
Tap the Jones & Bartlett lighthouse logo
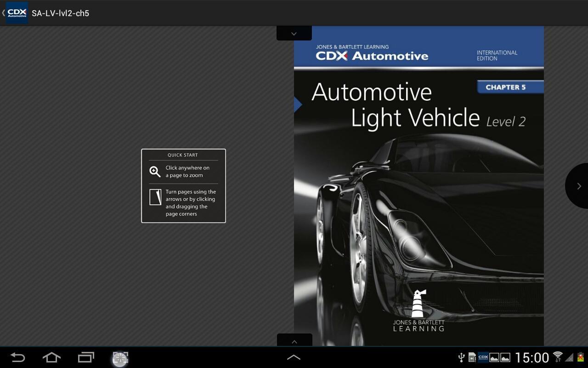[x=418, y=310]
